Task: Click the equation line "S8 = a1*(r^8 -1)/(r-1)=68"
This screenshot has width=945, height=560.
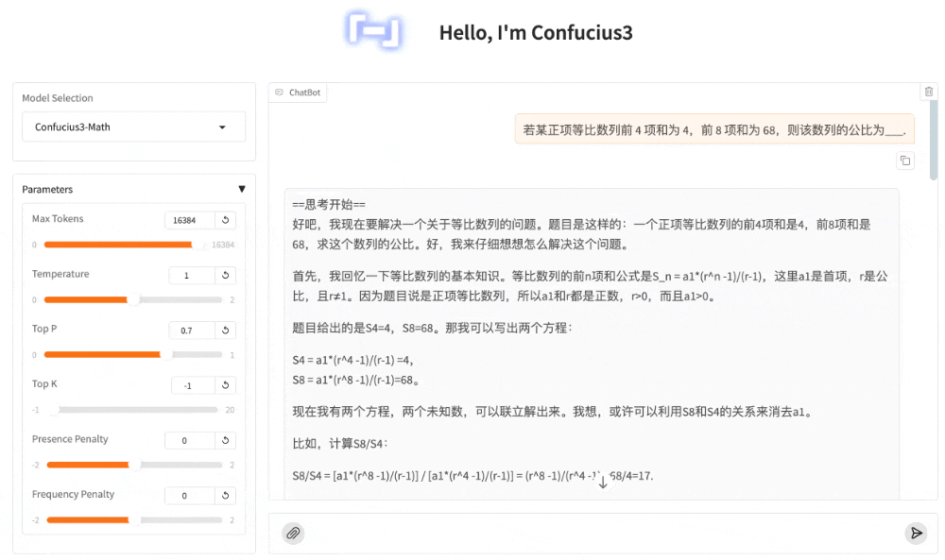Action: 355,380
